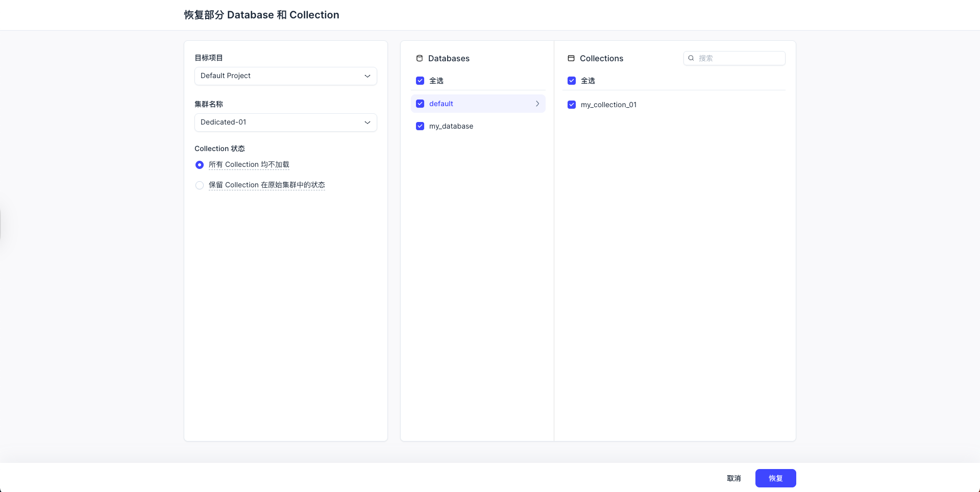Uncheck the my_database checkbox
The height and width of the screenshot is (492, 980).
420,126
